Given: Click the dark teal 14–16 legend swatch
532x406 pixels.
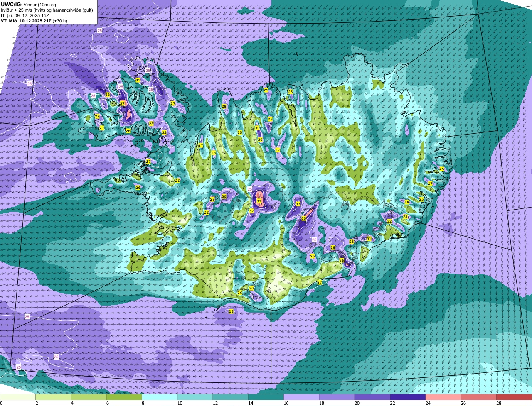Looking at the screenshot, I should coord(266,397).
